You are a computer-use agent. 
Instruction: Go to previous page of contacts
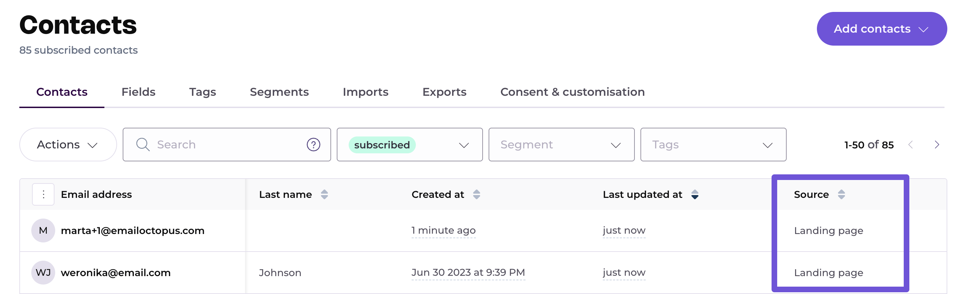(911, 145)
